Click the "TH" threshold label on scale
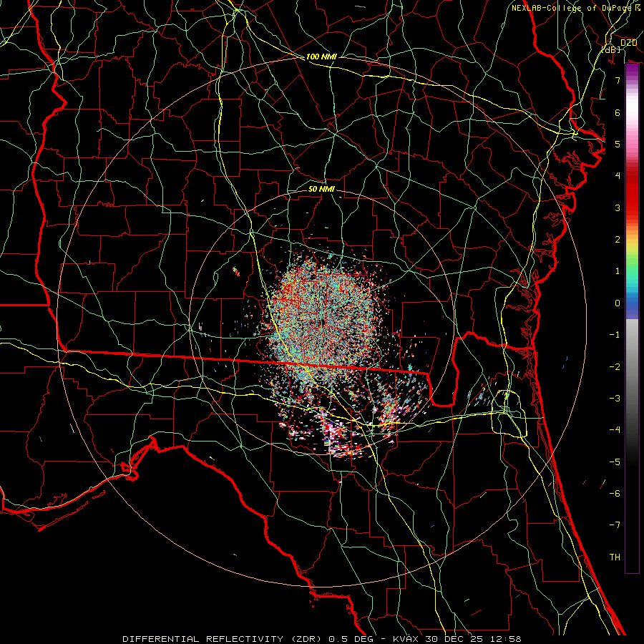This screenshot has width=644, height=644. (615, 557)
